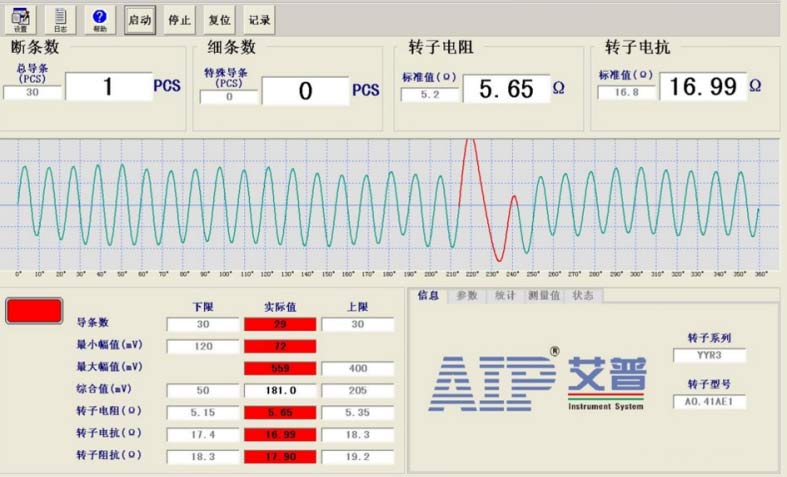The width and height of the screenshot is (787, 477).
Task: Open the 设置 settings icon
Action: (x=20, y=19)
